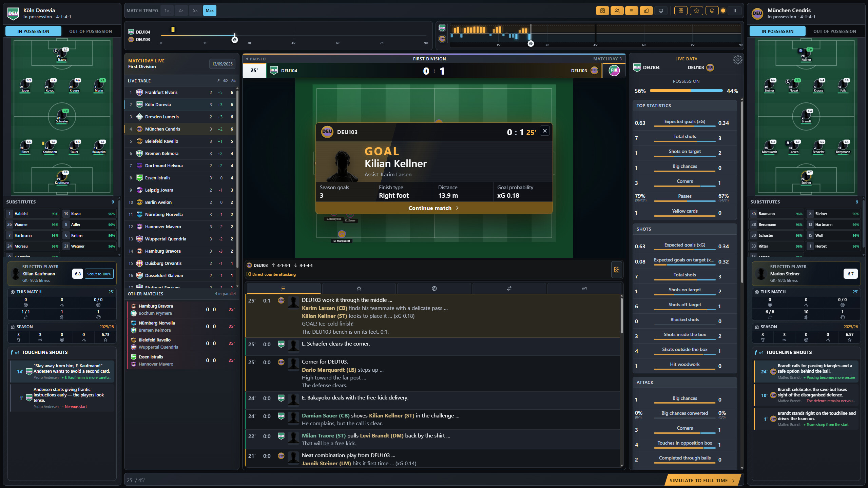Click Continue match button

click(x=434, y=208)
